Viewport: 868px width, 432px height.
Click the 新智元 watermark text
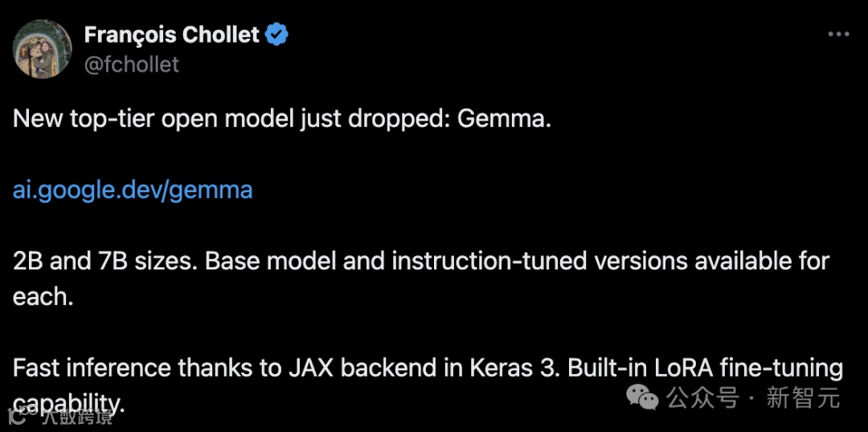click(804, 397)
